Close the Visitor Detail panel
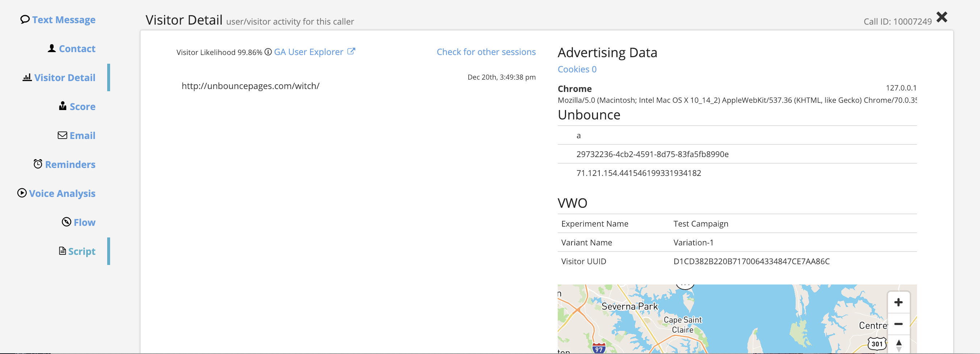980x354 pixels. [x=942, y=17]
